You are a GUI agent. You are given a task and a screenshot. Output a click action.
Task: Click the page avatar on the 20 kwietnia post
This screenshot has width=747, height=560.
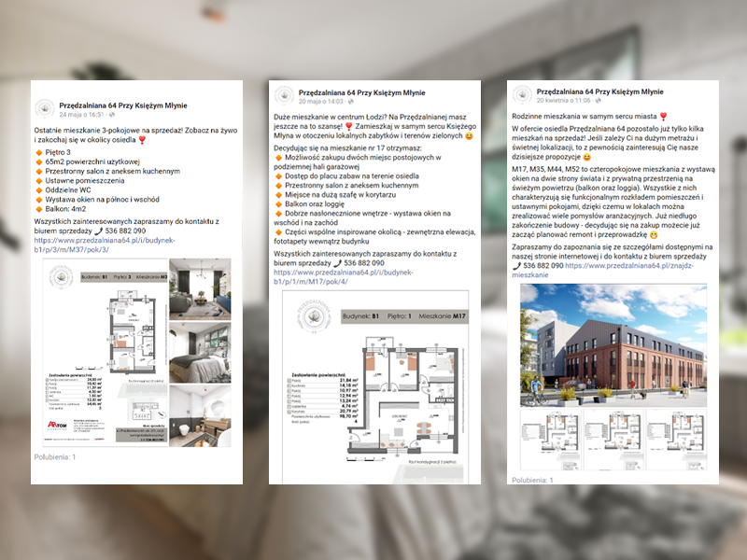pos(521,95)
